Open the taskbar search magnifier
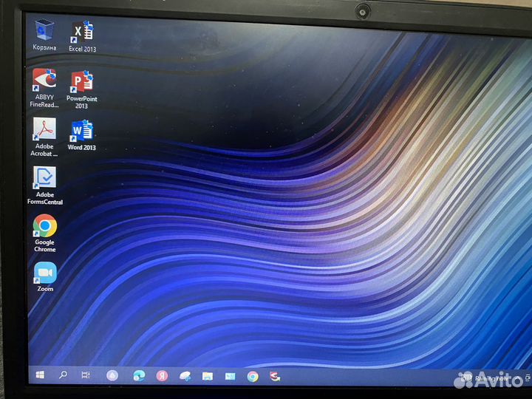The image size is (532, 399). coord(63,375)
